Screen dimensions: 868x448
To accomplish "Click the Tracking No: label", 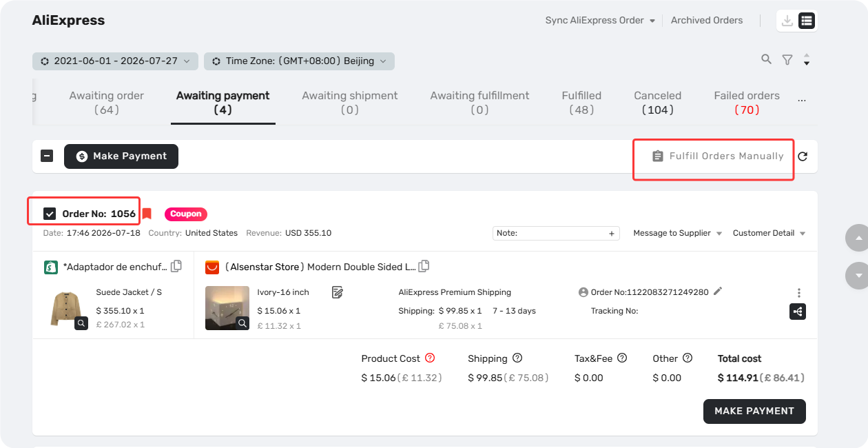I will point(614,311).
